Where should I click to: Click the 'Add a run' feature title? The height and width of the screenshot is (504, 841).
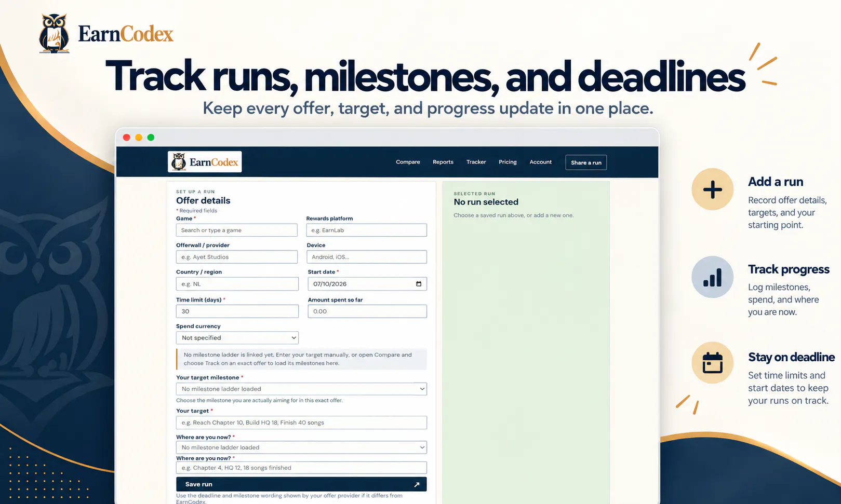click(x=776, y=182)
